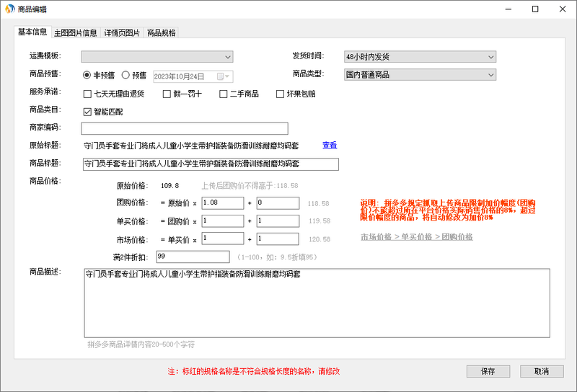Click the red 注：标红的规格名称 note
The height and width of the screenshot is (392, 577).
tap(254, 371)
